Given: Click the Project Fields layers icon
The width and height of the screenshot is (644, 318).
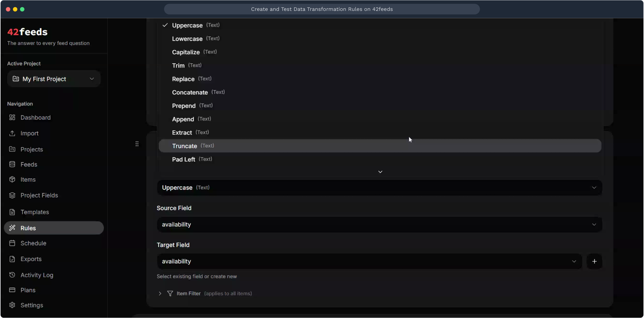Looking at the screenshot, I should tap(12, 195).
